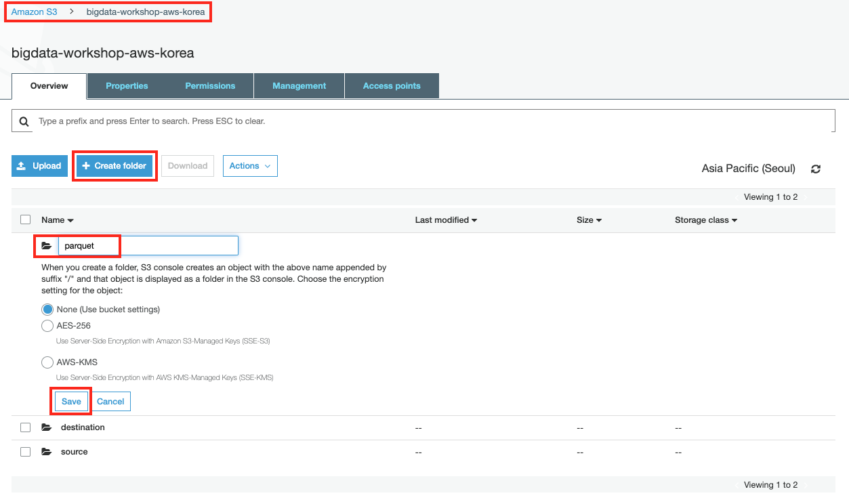Click the Upload button

[39, 166]
